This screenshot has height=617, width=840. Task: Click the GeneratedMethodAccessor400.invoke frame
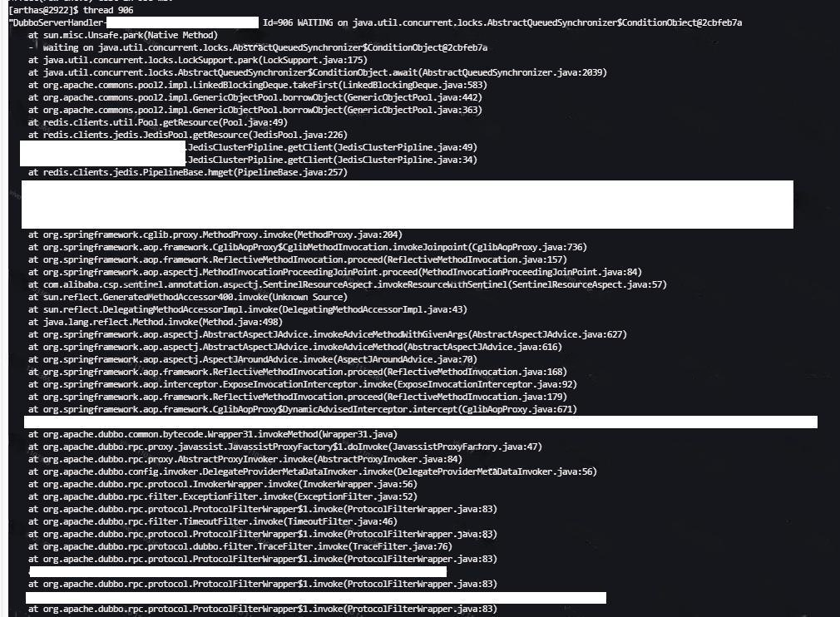point(187,297)
